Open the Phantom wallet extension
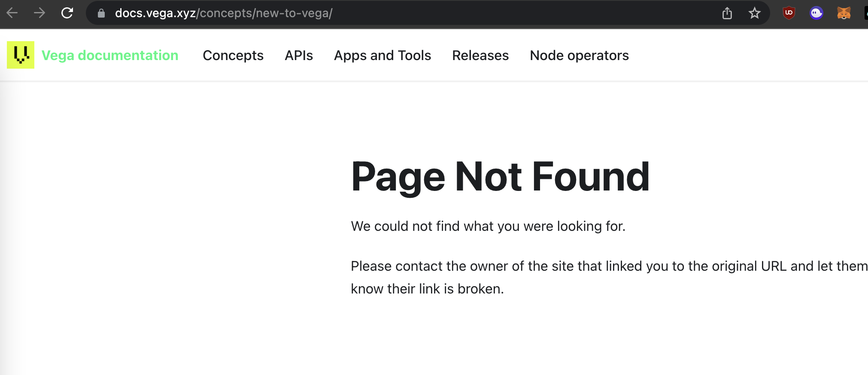Image resolution: width=868 pixels, height=375 pixels. [816, 13]
